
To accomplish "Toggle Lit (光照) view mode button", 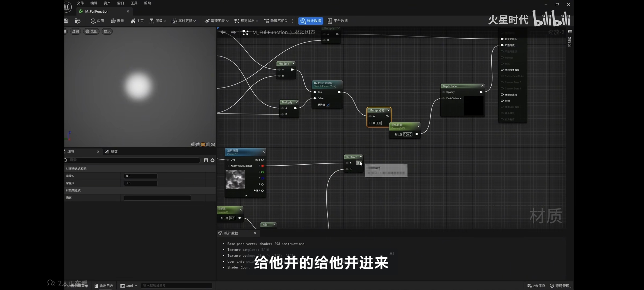I will (92, 31).
